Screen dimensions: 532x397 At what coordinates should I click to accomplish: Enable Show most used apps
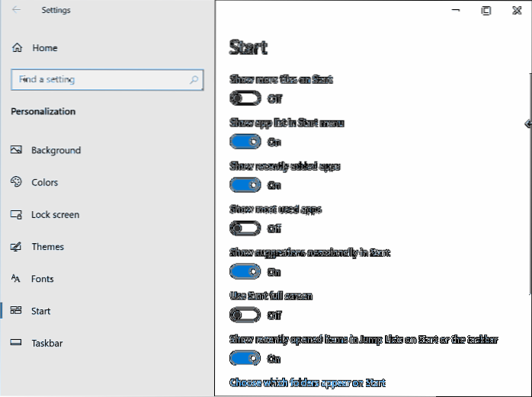click(x=245, y=228)
